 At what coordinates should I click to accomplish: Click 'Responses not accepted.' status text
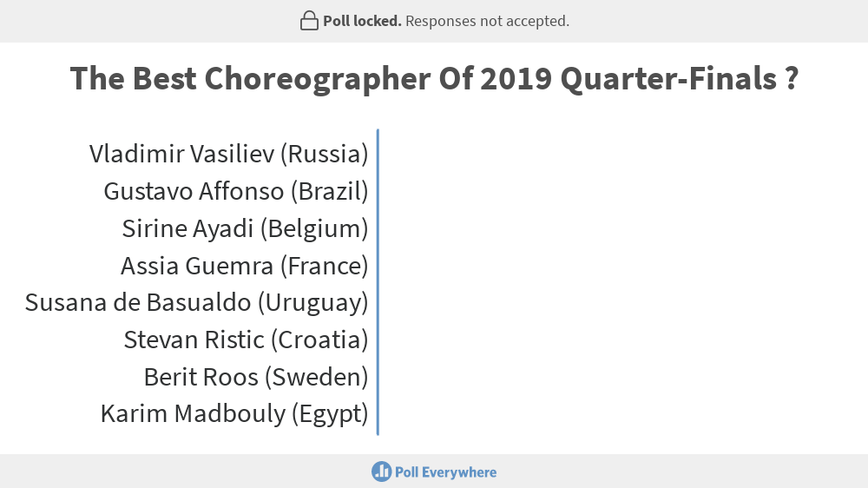click(x=487, y=21)
